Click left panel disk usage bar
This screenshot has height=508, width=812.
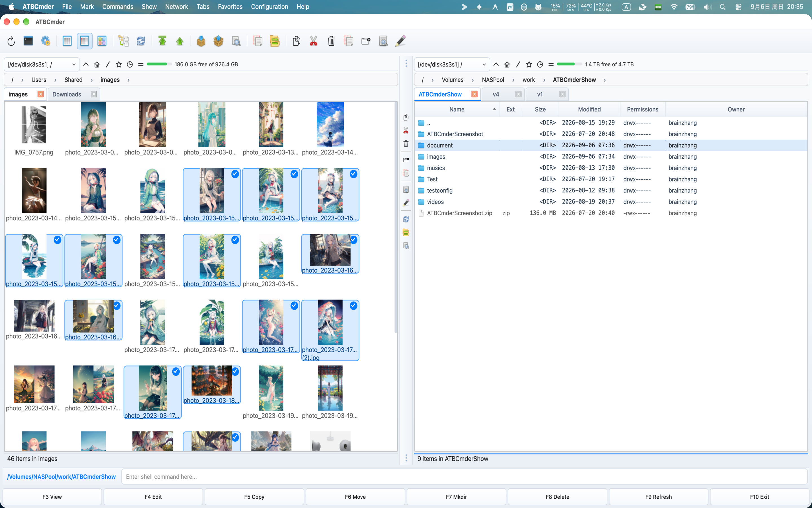(159, 64)
